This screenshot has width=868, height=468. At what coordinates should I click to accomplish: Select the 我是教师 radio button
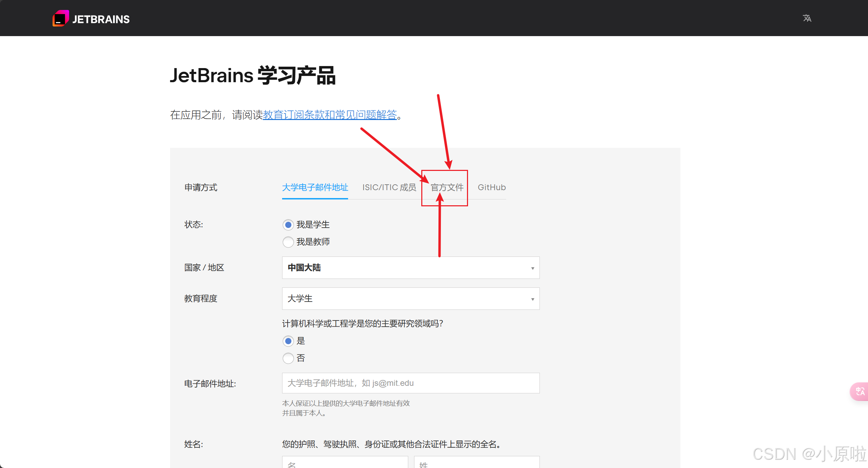pos(288,242)
